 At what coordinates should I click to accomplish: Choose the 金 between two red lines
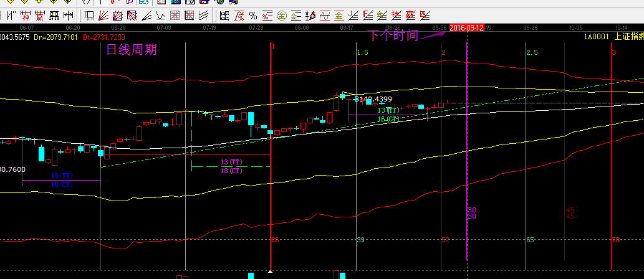point(339,16)
